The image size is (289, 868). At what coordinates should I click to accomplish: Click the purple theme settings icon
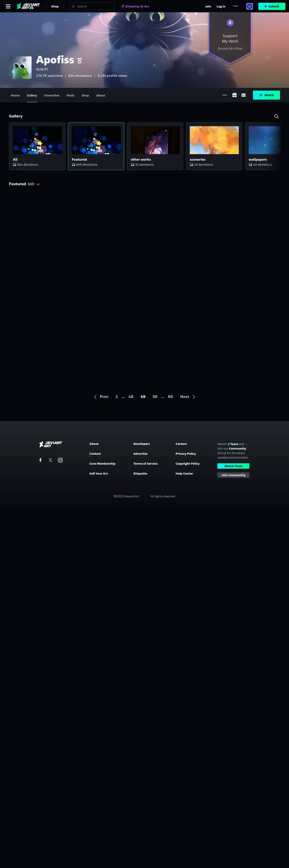pyautogui.click(x=250, y=6)
